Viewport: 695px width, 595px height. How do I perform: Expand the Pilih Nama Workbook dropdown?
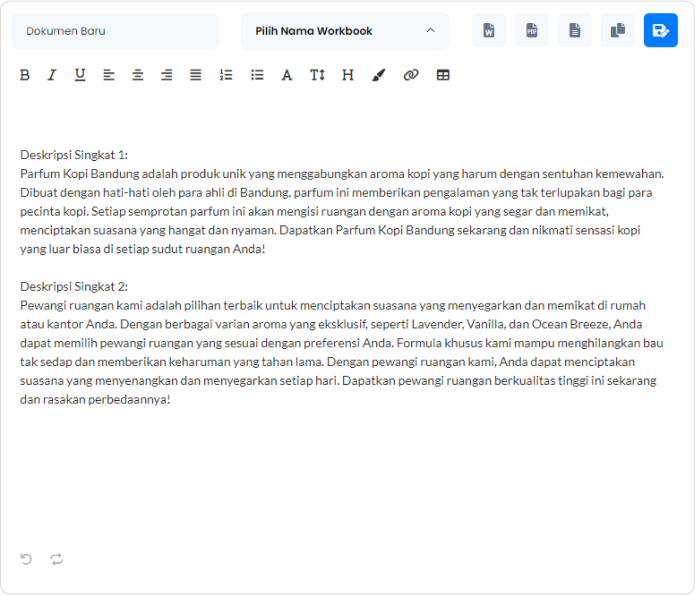point(345,31)
